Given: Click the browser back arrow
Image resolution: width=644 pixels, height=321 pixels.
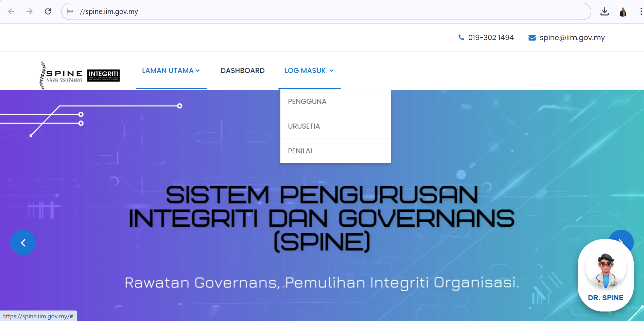Looking at the screenshot, I should coord(11,12).
